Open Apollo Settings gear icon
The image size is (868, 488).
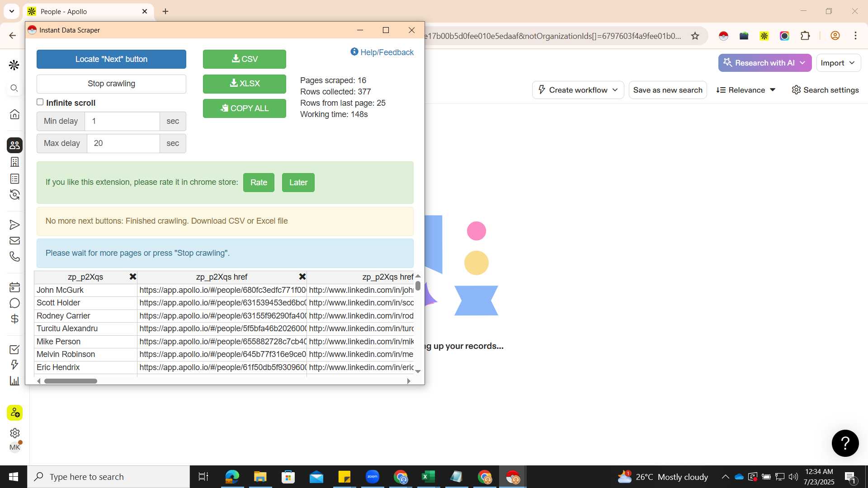[14, 433]
